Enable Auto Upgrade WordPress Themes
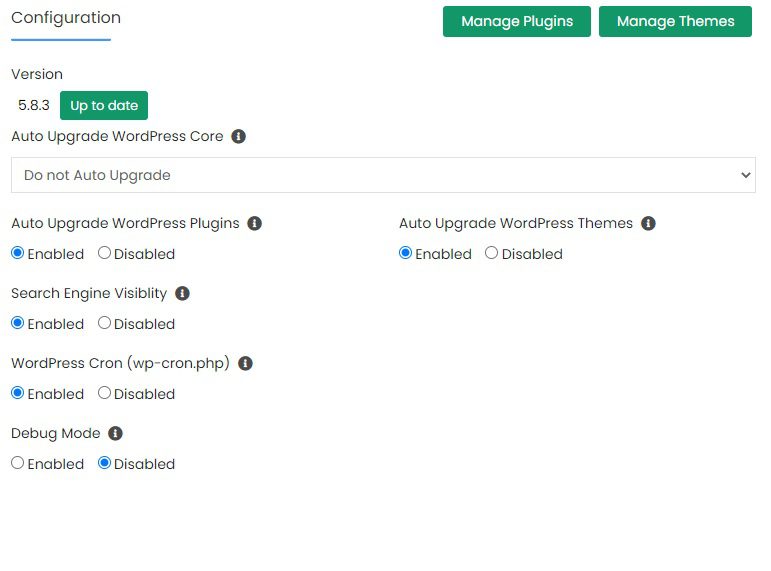This screenshot has width=771, height=571. [x=405, y=253]
